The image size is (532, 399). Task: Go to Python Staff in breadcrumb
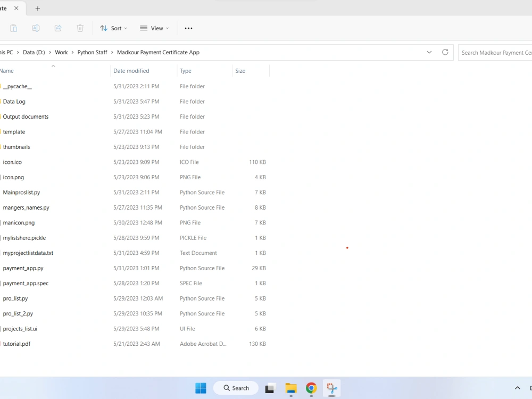click(92, 52)
